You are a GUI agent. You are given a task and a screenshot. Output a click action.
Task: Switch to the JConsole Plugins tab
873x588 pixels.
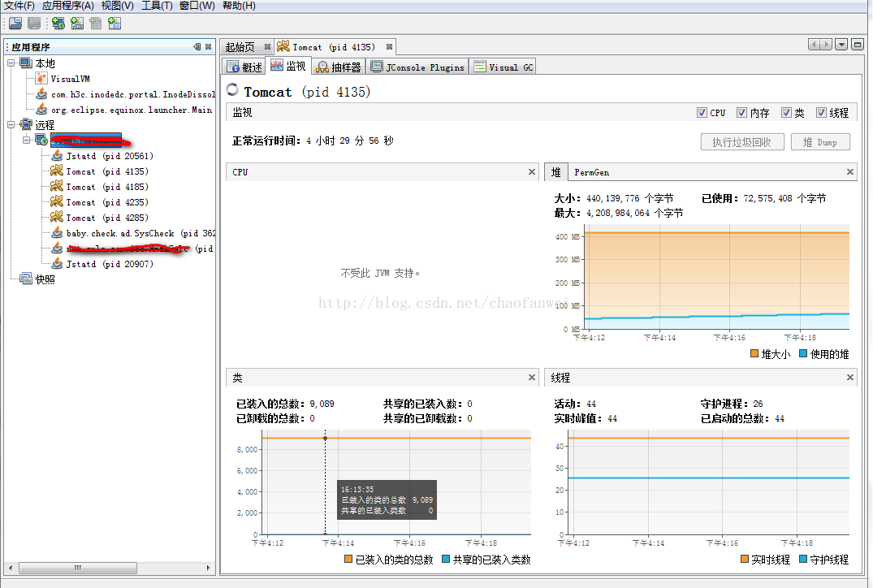tap(417, 67)
